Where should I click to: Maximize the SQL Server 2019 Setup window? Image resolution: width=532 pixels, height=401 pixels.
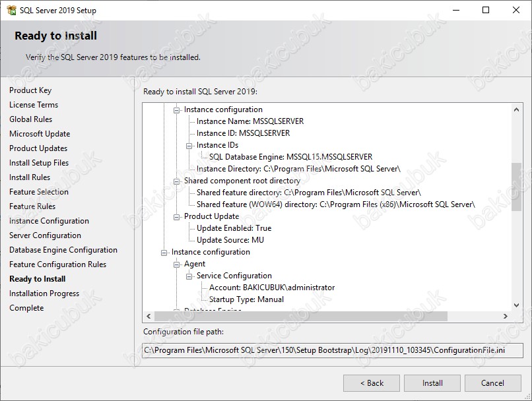[486, 10]
